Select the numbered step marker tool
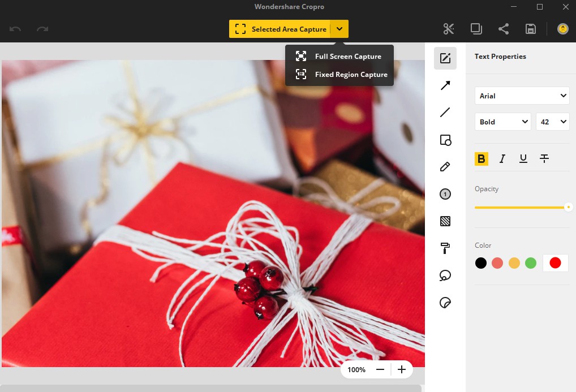The width and height of the screenshot is (576, 392). tap(445, 194)
